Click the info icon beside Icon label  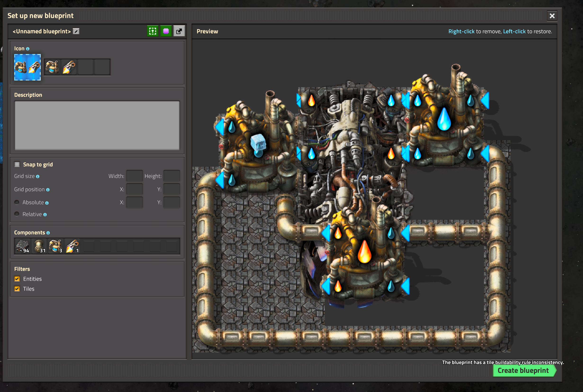pos(28,49)
